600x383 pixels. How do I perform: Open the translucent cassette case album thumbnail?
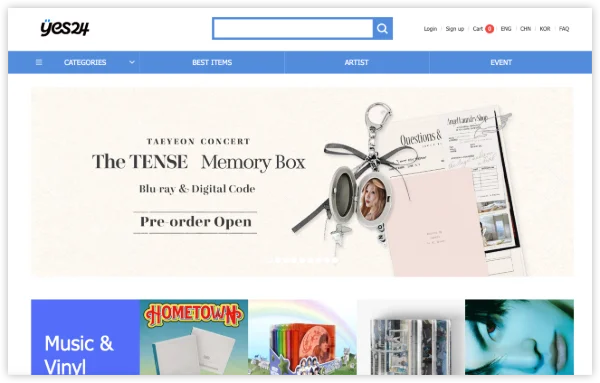click(411, 337)
